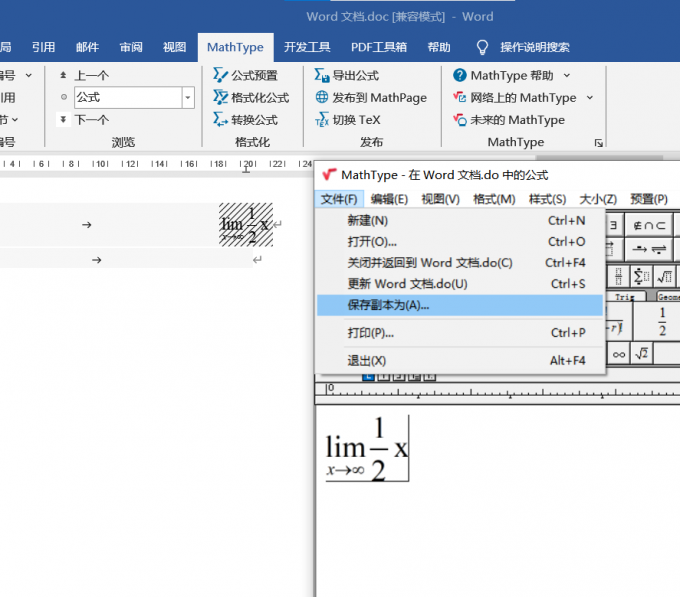Insert the one-half fraction symbol from palette

tap(662, 322)
